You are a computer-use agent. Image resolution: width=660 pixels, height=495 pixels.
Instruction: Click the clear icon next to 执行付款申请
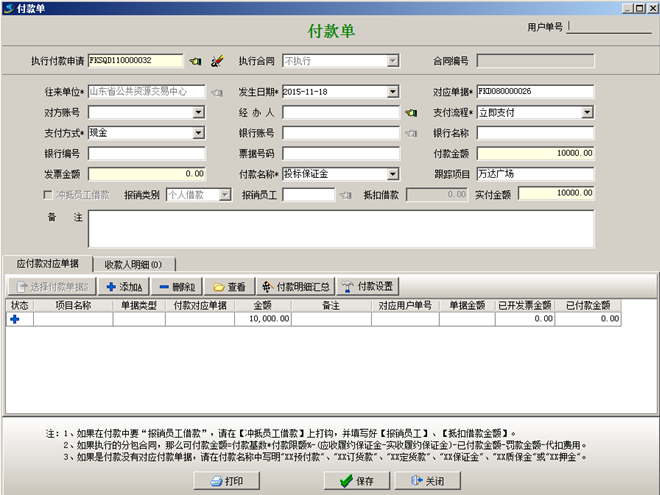click(216, 62)
